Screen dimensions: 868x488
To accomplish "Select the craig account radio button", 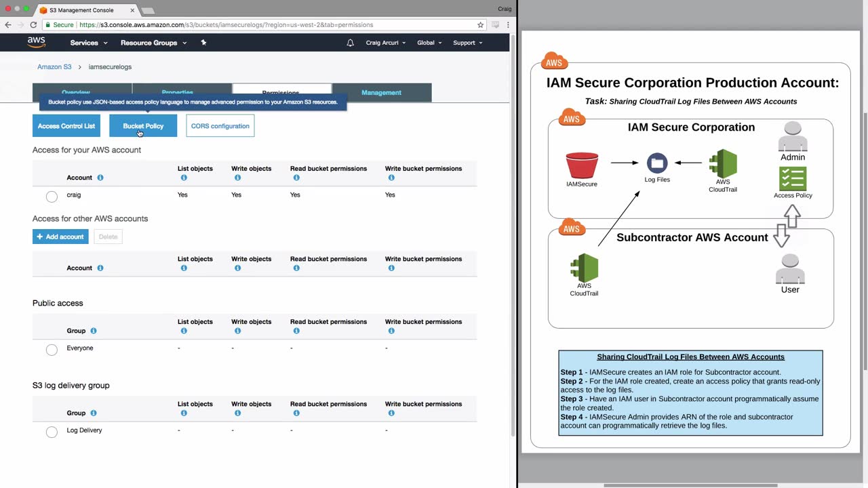I will (x=52, y=197).
